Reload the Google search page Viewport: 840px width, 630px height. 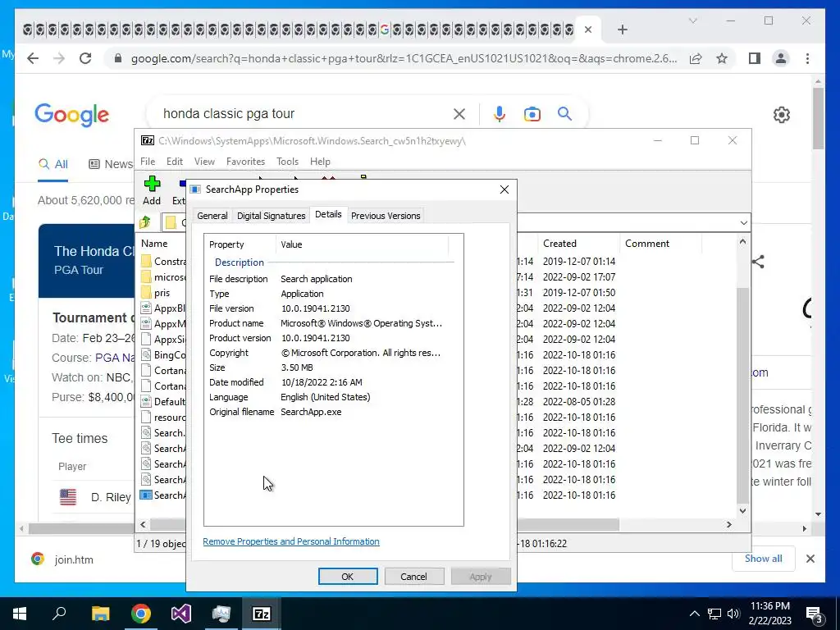tap(85, 58)
